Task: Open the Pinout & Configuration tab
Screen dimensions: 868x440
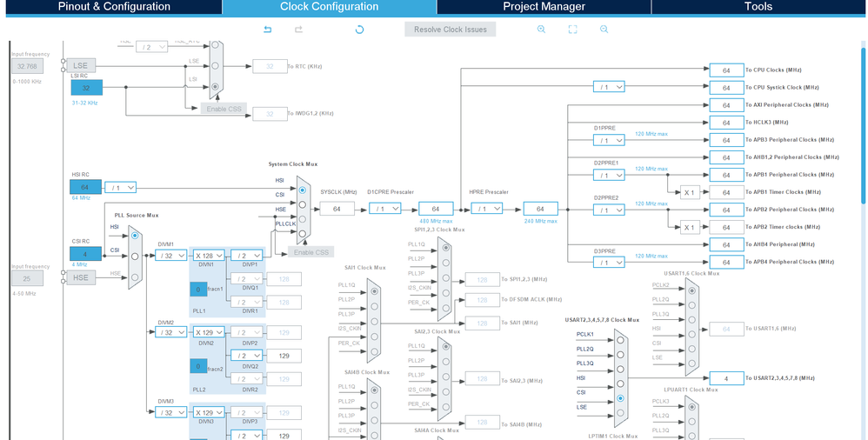Action: click(x=114, y=7)
